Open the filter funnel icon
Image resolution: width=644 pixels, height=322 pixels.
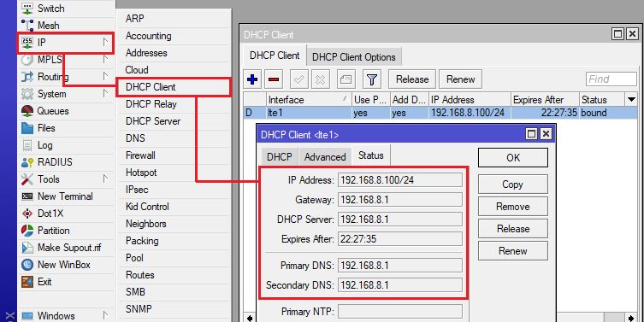(x=372, y=79)
